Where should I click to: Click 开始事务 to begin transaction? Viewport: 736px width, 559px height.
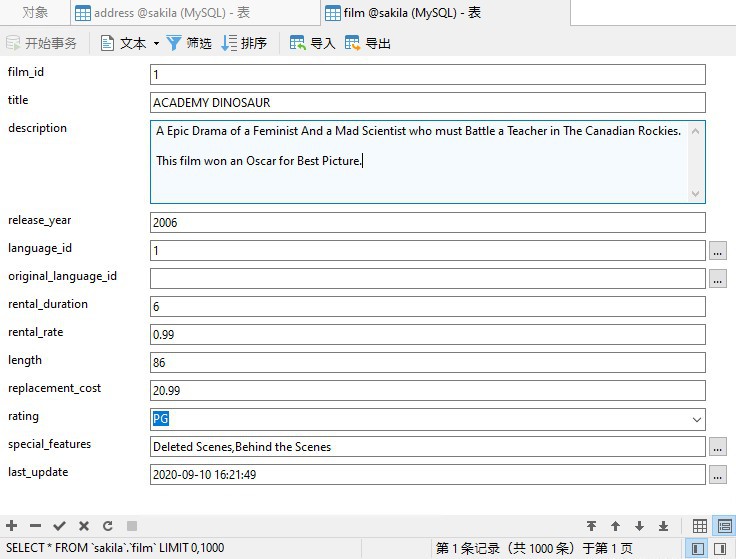41,43
